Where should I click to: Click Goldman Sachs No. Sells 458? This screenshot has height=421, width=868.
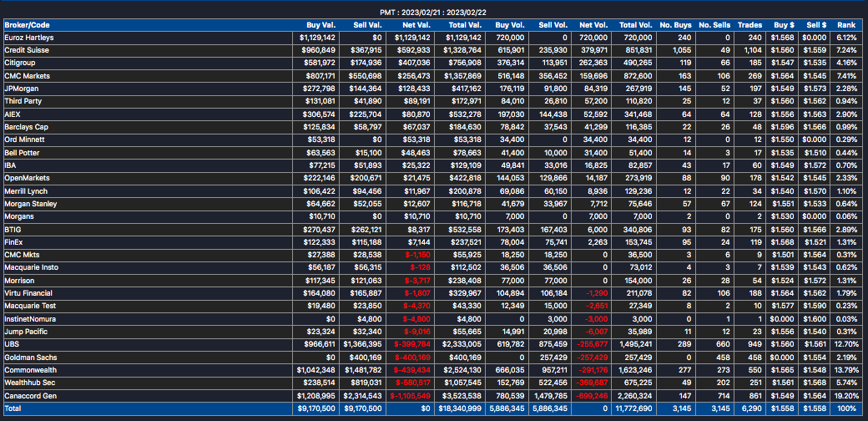point(724,358)
